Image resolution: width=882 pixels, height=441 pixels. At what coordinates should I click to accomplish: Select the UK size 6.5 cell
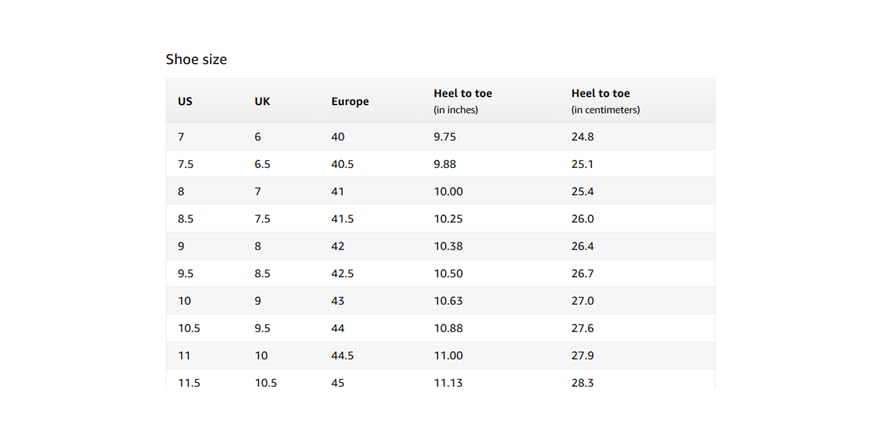click(263, 164)
